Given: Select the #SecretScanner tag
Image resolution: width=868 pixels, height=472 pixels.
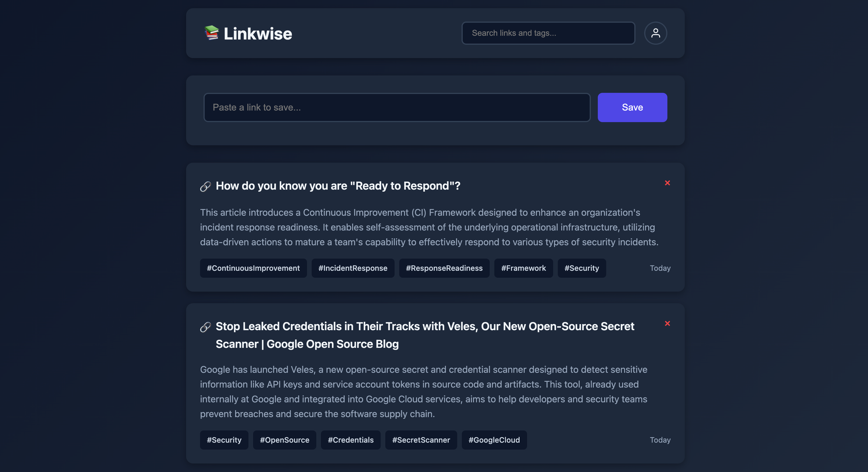Looking at the screenshot, I should (x=421, y=440).
